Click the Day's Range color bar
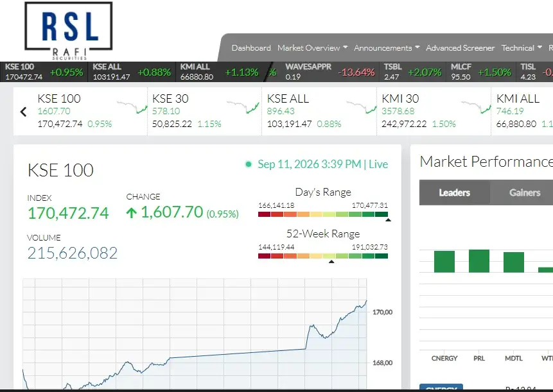553x392 pixels. 322,214
